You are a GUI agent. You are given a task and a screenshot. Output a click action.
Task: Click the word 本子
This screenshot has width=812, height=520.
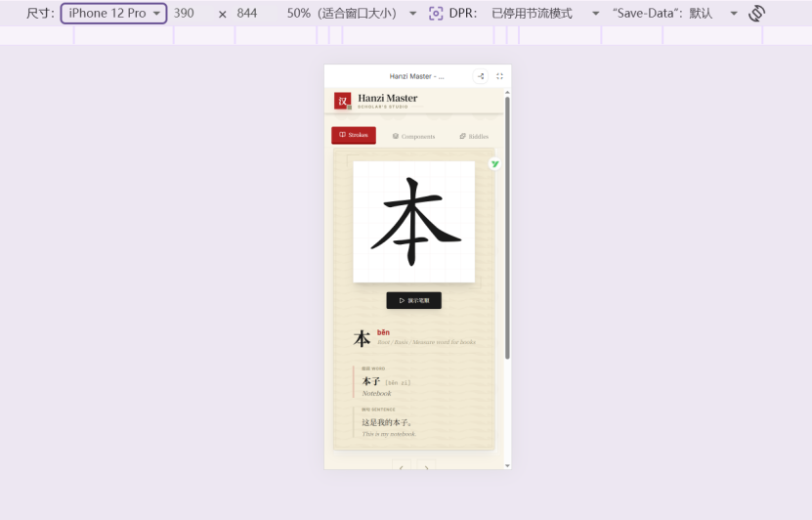[x=371, y=381]
